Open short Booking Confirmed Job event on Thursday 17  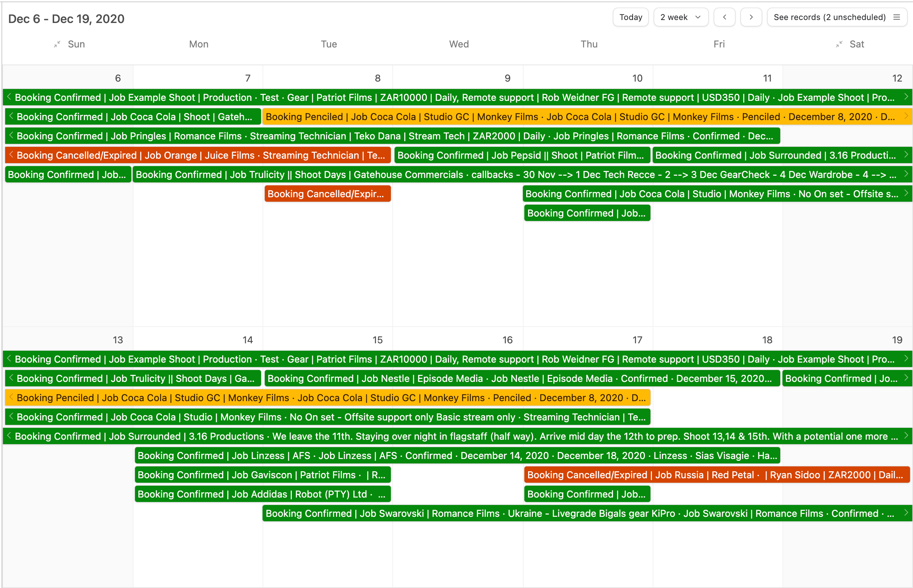tap(587, 494)
